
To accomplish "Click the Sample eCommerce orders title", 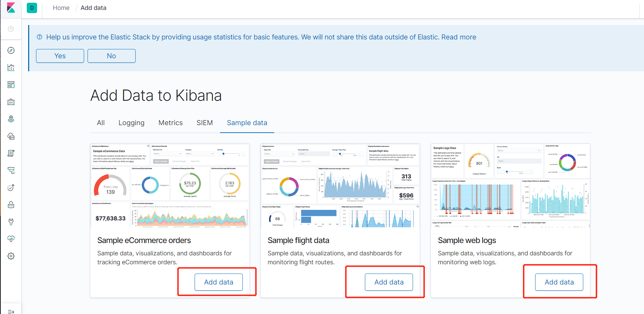I will 144,240.
